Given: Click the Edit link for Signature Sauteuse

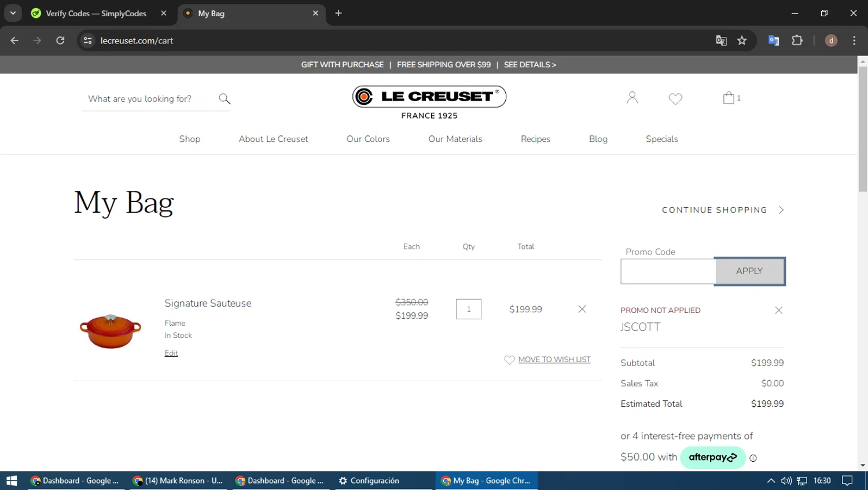Looking at the screenshot, I should 171,353.
